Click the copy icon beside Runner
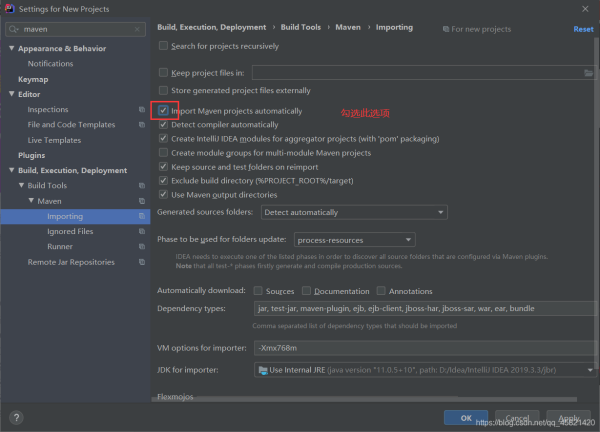This screenshot has width=600, height=432. 142,246
